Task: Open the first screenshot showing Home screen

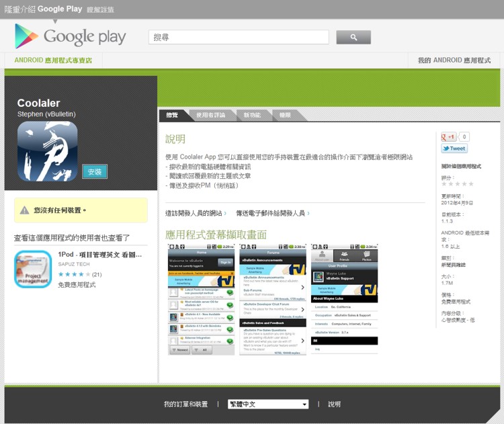Action: (201, 300)
